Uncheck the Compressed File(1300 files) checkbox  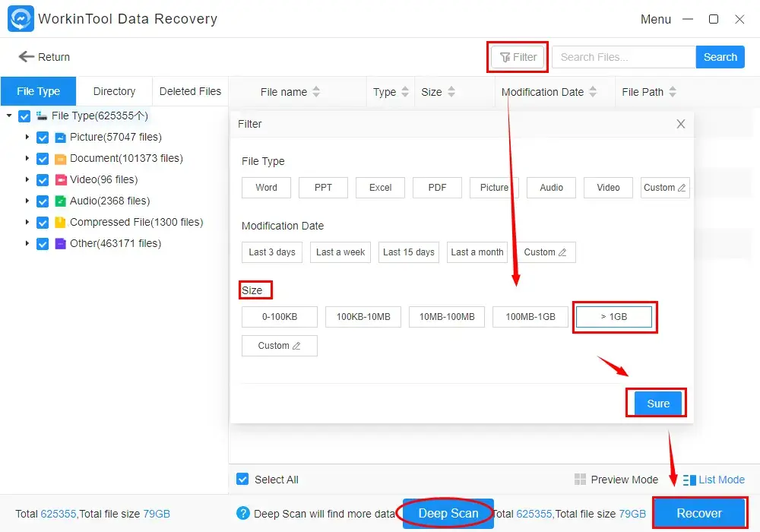click(43, 223)
